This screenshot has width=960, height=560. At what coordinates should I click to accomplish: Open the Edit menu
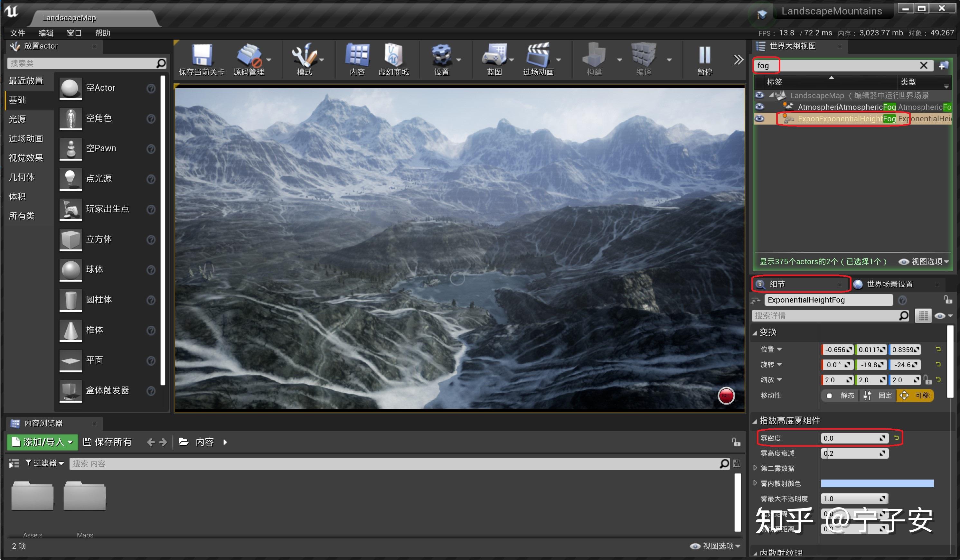pyautogui.click(x=46, y=33)
